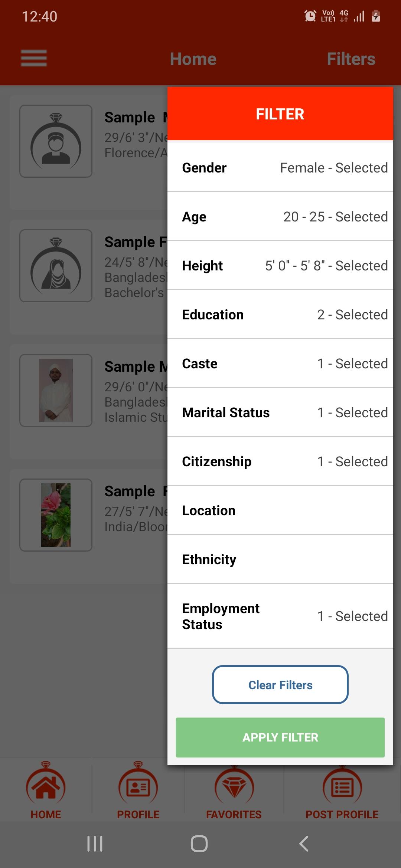Click the Clear Filters button

[x=280, y=685]
